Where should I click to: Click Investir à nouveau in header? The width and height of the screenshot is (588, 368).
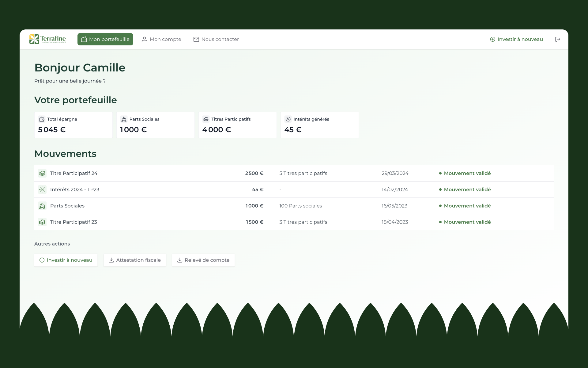tap(516, 39)
